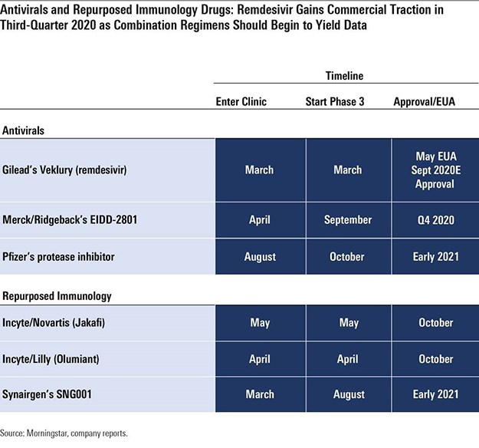Click the Morningstar source note text
479x448 pixels.
coord(64,434)
